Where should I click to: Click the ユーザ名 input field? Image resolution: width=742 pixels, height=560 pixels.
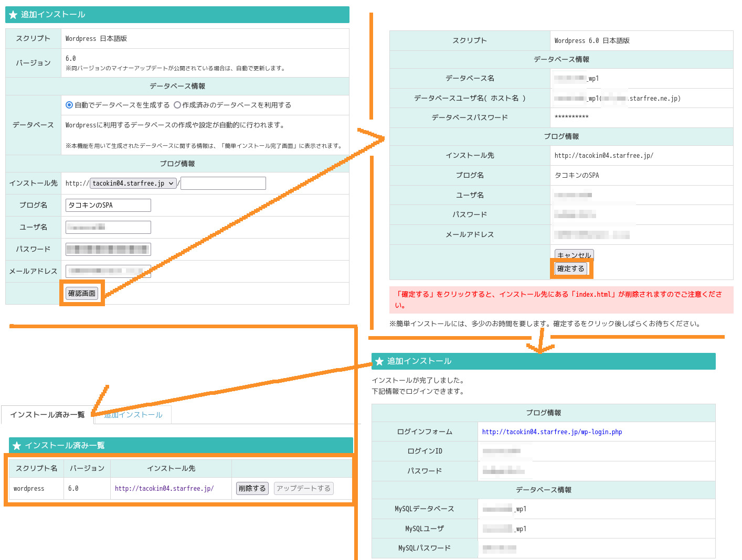(x=108, y=227)
